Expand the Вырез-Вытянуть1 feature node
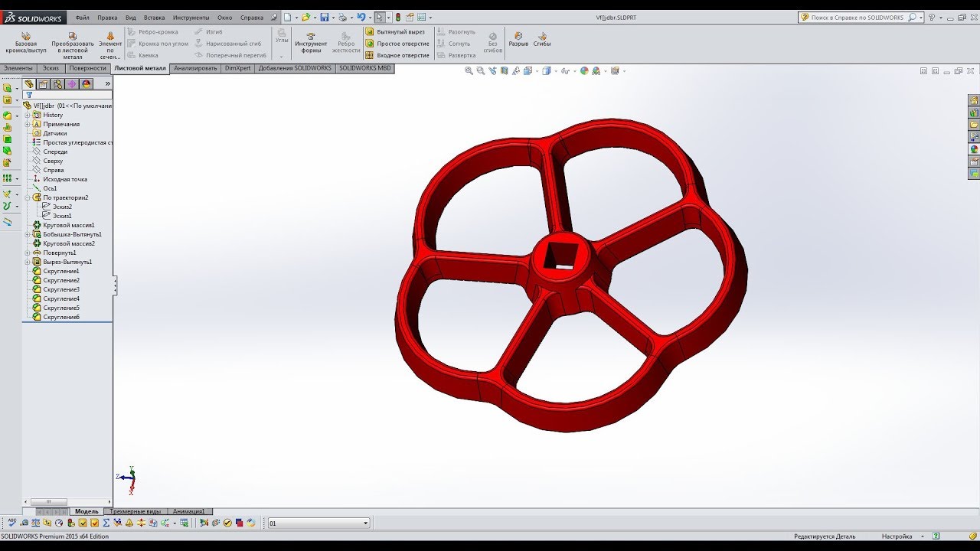 28,262
